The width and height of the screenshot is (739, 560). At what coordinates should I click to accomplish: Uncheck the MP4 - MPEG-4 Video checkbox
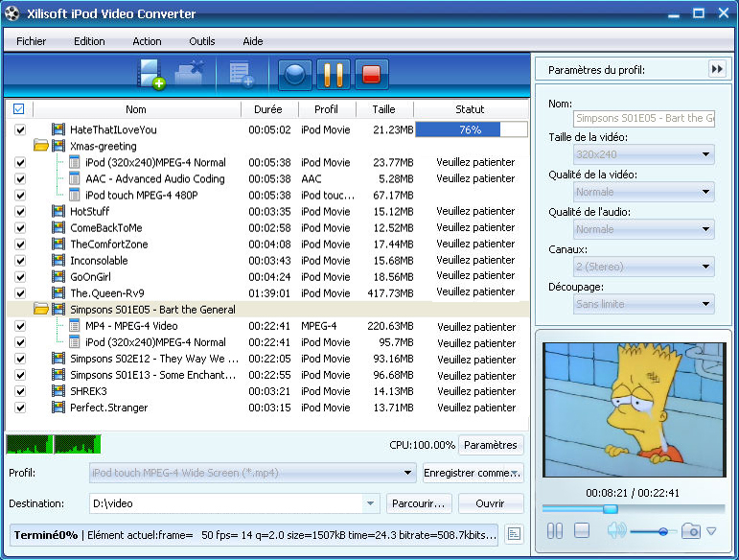click(x=20, y=326)
